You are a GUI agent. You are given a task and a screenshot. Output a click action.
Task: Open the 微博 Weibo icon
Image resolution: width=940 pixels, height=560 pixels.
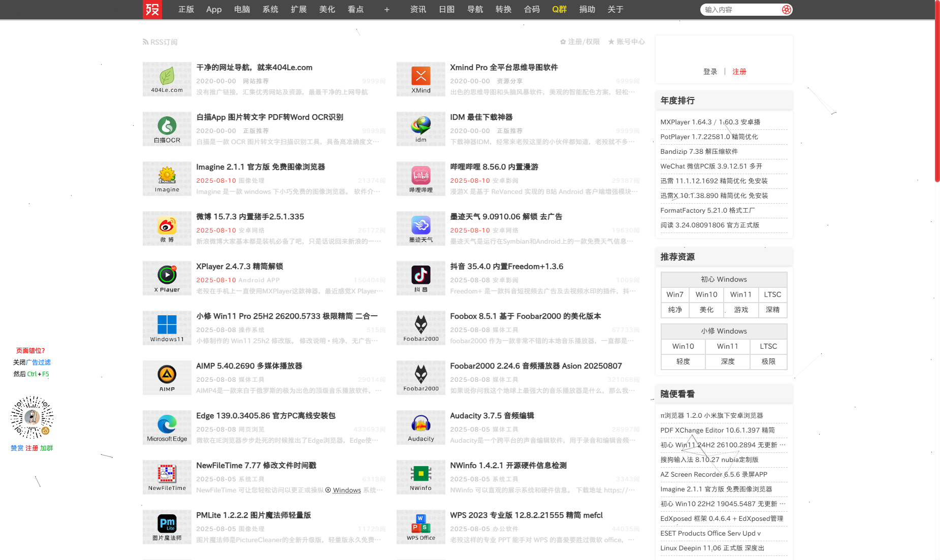pos(167,228)
